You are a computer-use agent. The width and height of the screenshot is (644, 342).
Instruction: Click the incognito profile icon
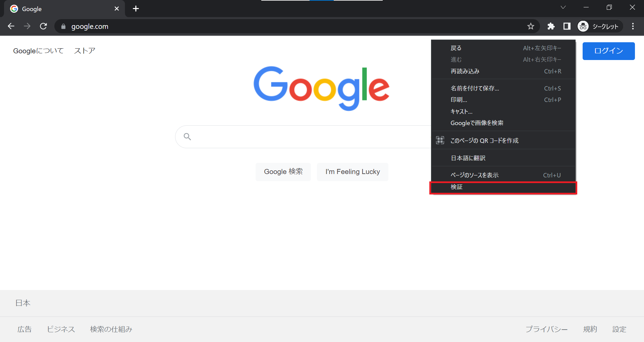click(583, 26)
